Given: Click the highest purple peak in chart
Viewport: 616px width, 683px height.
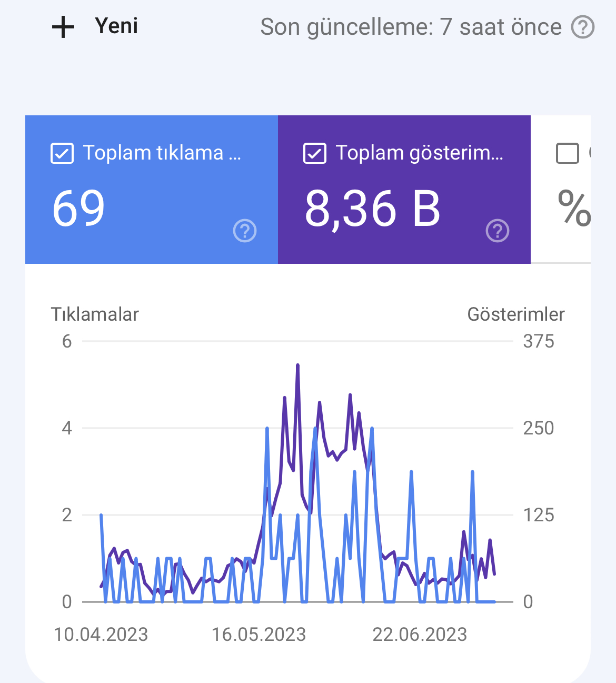Looking at the screenshot, I should pos(297,365).
